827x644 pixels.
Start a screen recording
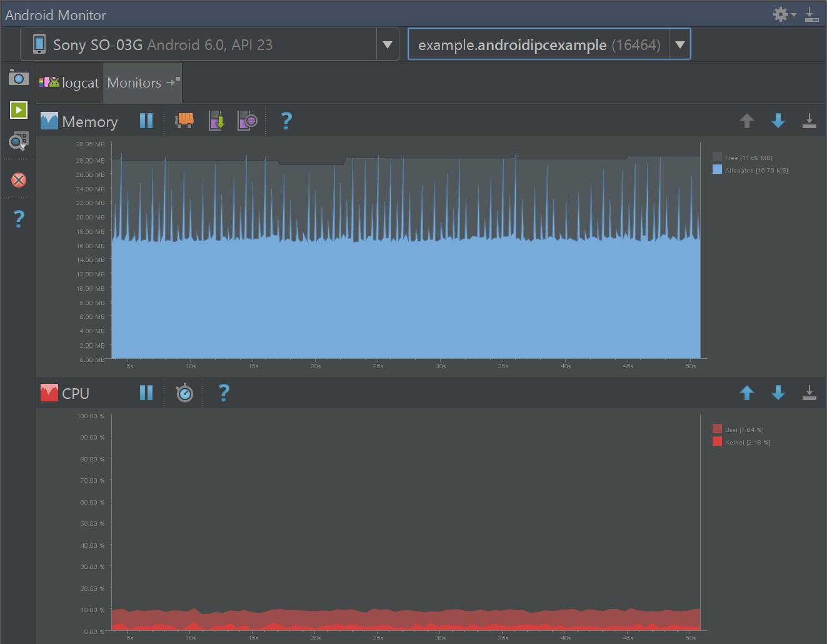tap(18, 109)
